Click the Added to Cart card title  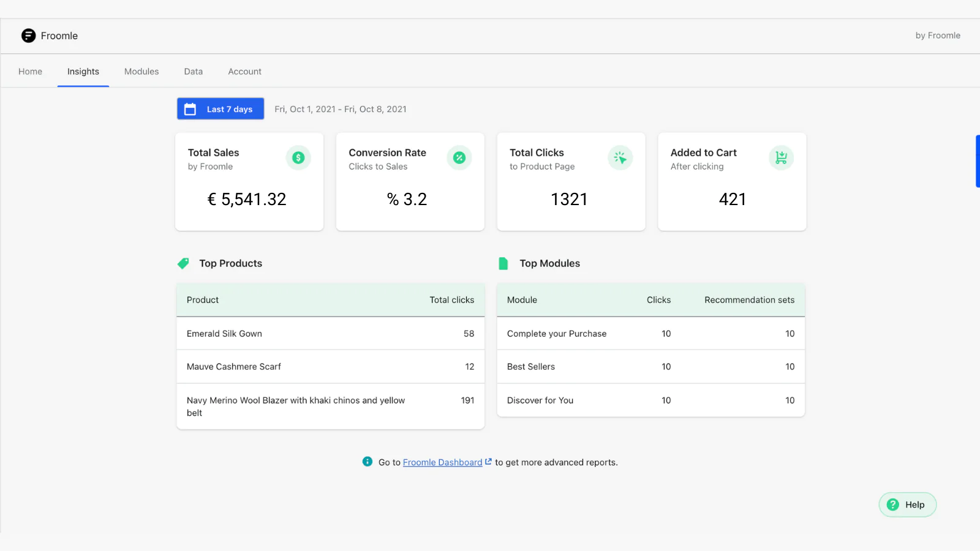click(x=704, y=152)
